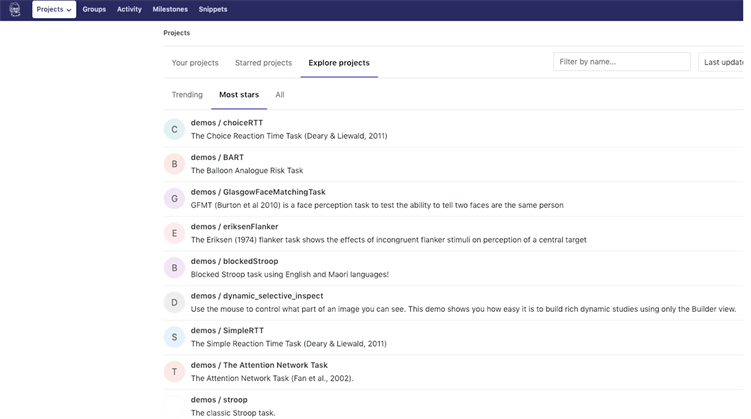Click the BART project avatar icon
751x419 pixels.
175,164
